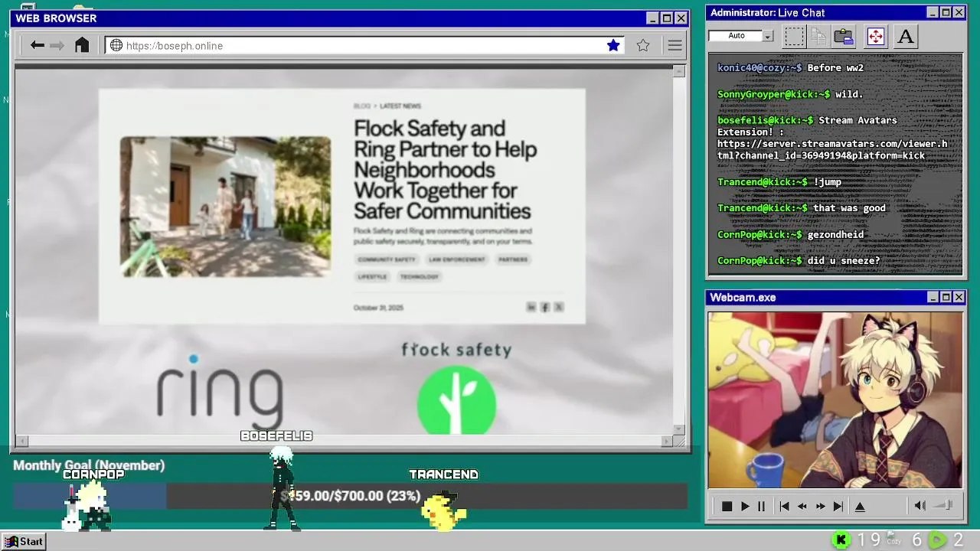980x551 pixels.
Task: Click the browser vertical scrollbar up arrow
Action: tap(679, 71)
